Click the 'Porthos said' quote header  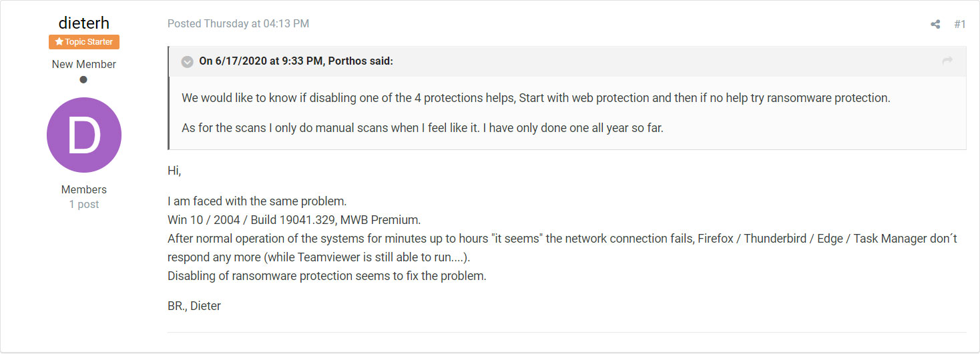click(x=296, y=61)
